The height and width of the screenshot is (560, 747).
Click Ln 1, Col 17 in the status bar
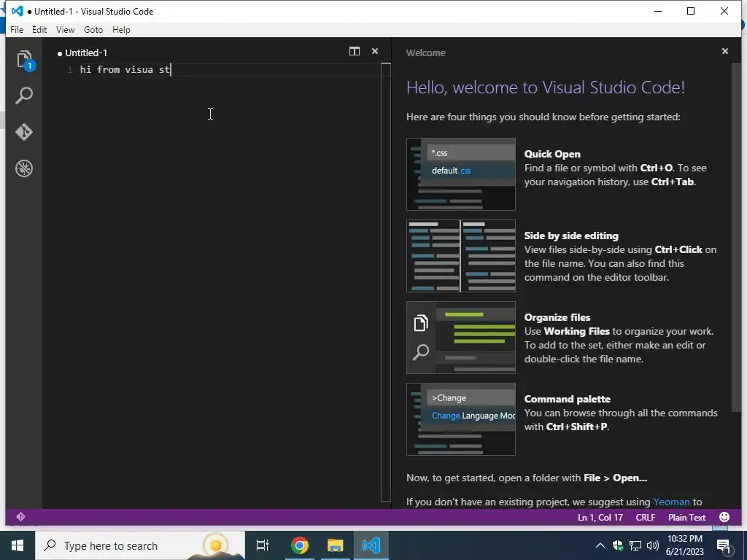[600, 517]
